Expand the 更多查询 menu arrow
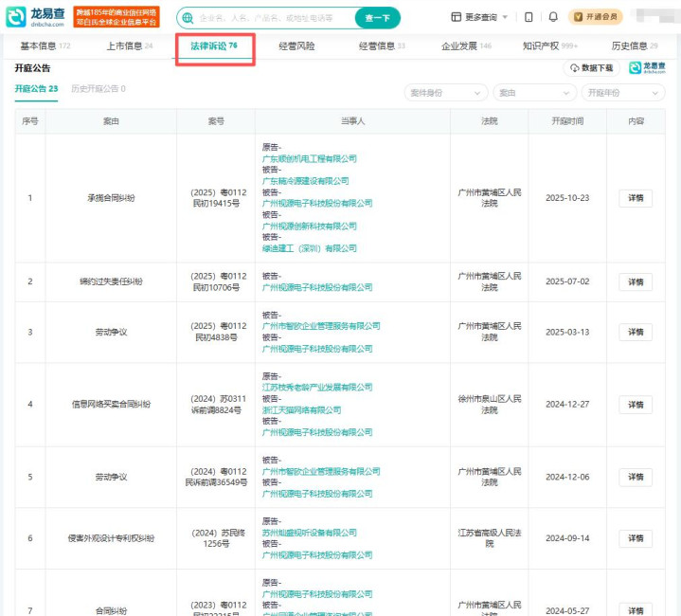 pos(505,17)
